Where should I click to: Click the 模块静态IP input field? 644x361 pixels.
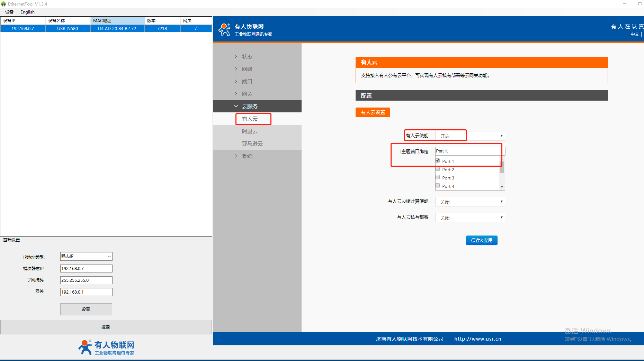pos(86,269)
